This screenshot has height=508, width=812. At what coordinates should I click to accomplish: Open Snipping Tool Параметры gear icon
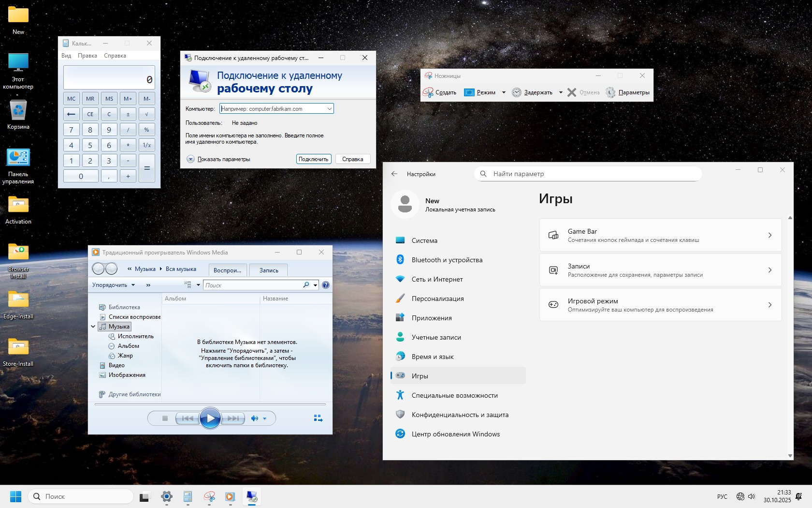click(611, 92)
